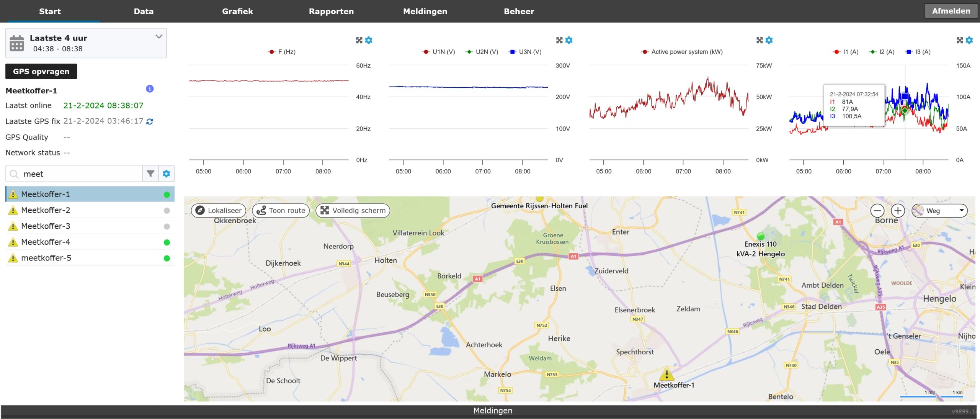Toggle the U2N (V) legend series

[x=482, y=52]
